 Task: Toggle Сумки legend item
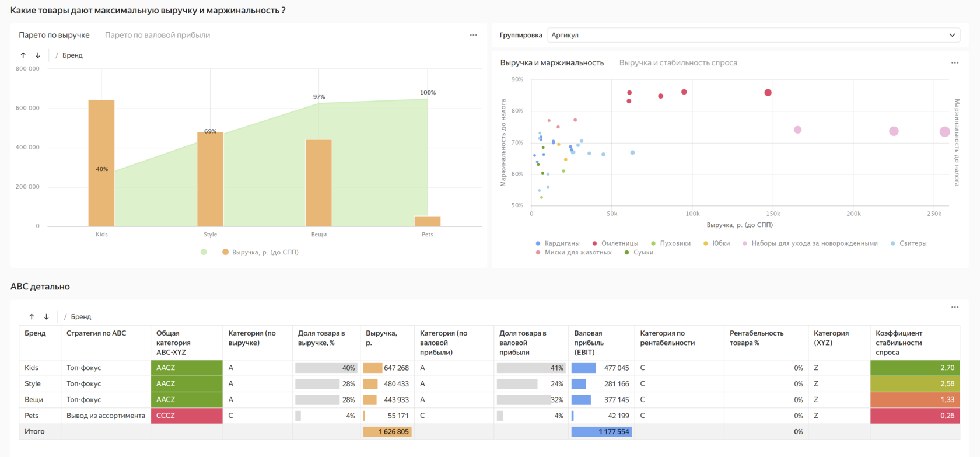tap(639, 253)
